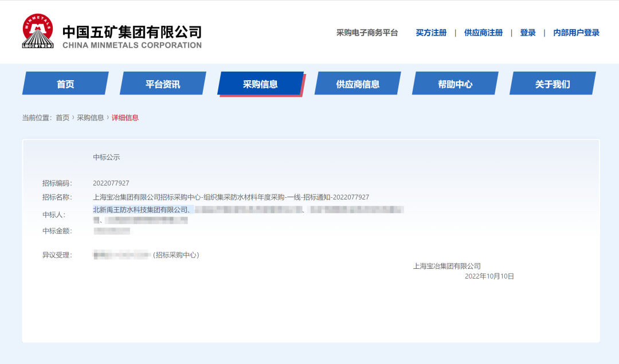Click the 中标公示 heading
The height and width of the screenshot is (364, 619).
[106, 157]
